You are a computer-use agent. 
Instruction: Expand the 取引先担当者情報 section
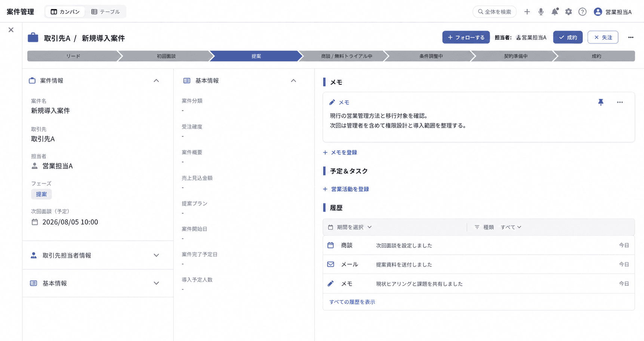pos(156,255)
